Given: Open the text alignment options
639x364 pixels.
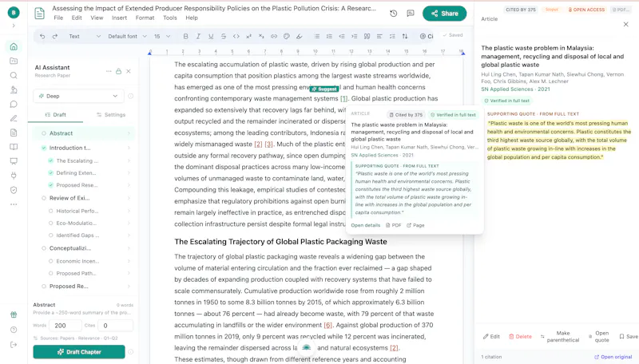Looking at the screenshot, I should click(x=379, y=36).
